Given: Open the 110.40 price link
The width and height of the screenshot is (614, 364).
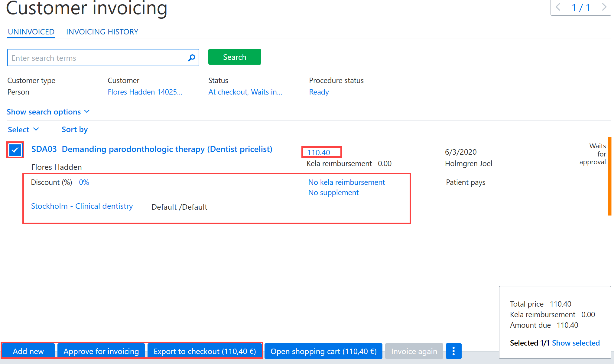Looking at the screenshot, I should point(319,153).
